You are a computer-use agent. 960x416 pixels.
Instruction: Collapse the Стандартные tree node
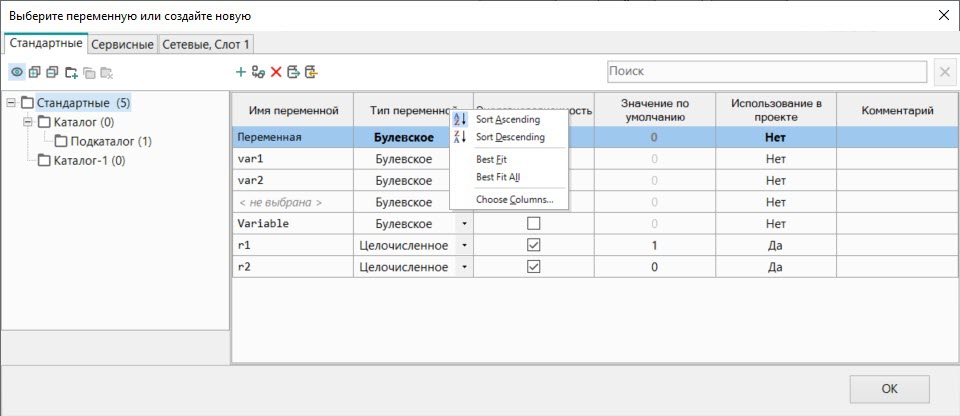click(x=11, y=103)
